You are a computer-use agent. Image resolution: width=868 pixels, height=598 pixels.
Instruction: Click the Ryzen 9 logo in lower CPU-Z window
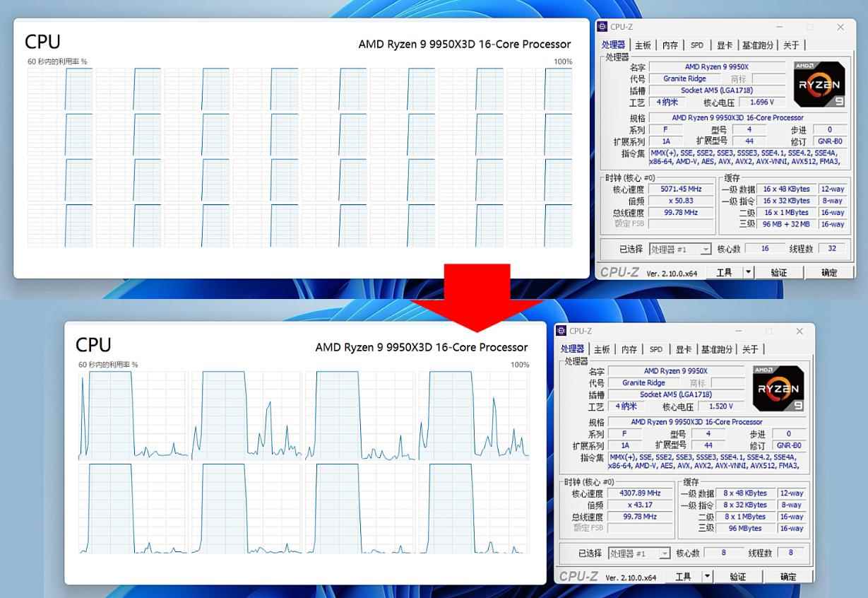coord(778,388)
